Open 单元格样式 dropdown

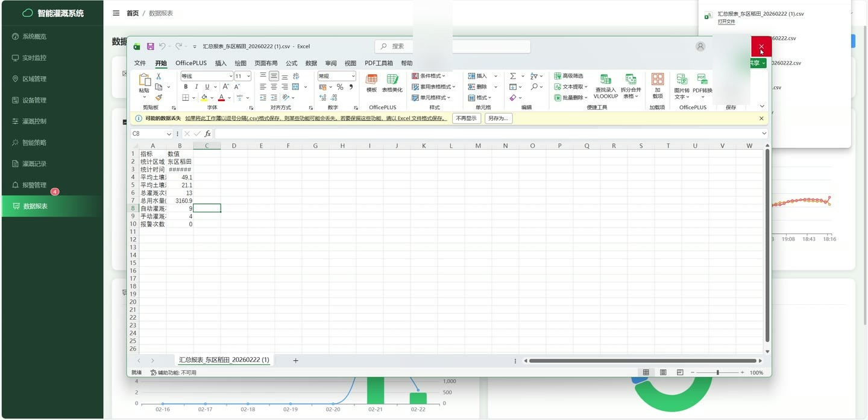[431, 97]
